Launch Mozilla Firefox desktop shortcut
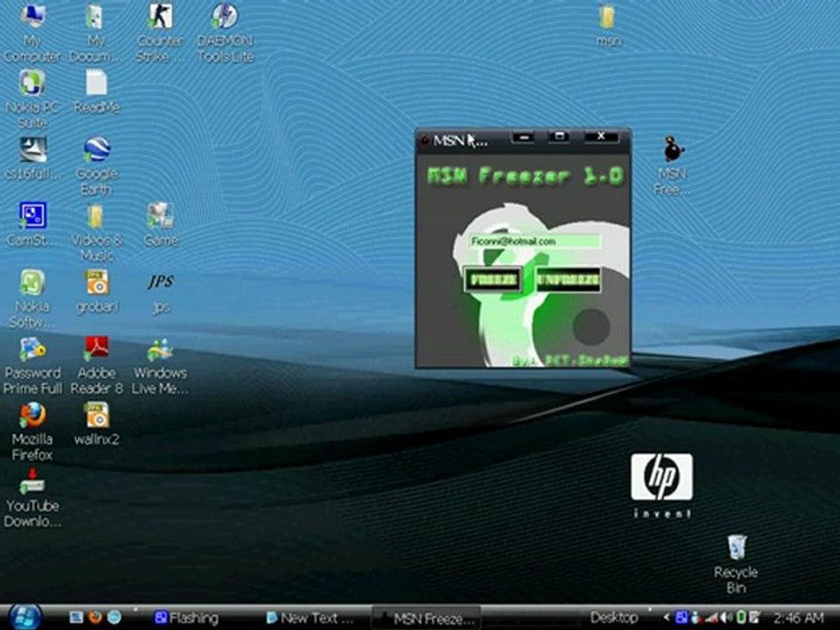This screenshot has width=840, height=630. [32, 430]
